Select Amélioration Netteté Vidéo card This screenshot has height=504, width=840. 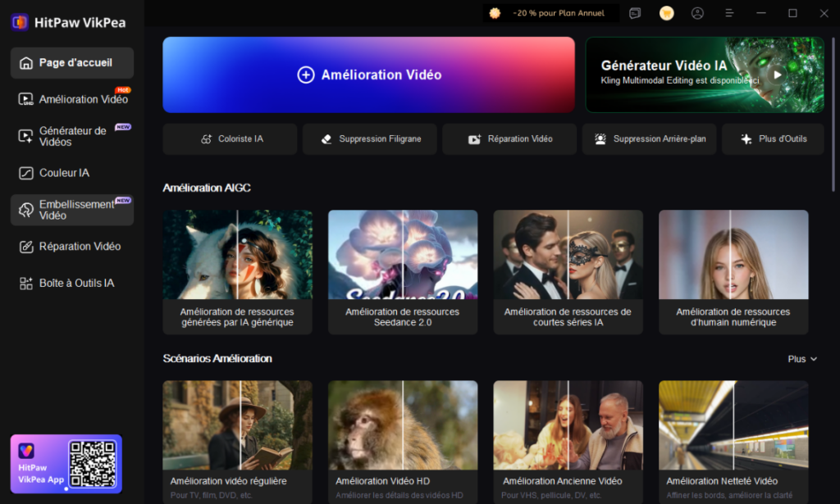733,442
